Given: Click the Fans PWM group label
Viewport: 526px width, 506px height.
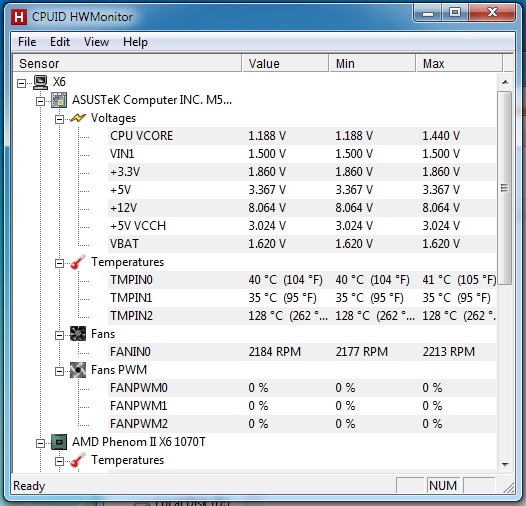Looking at the screenshot, I should (x=119, y=370).
